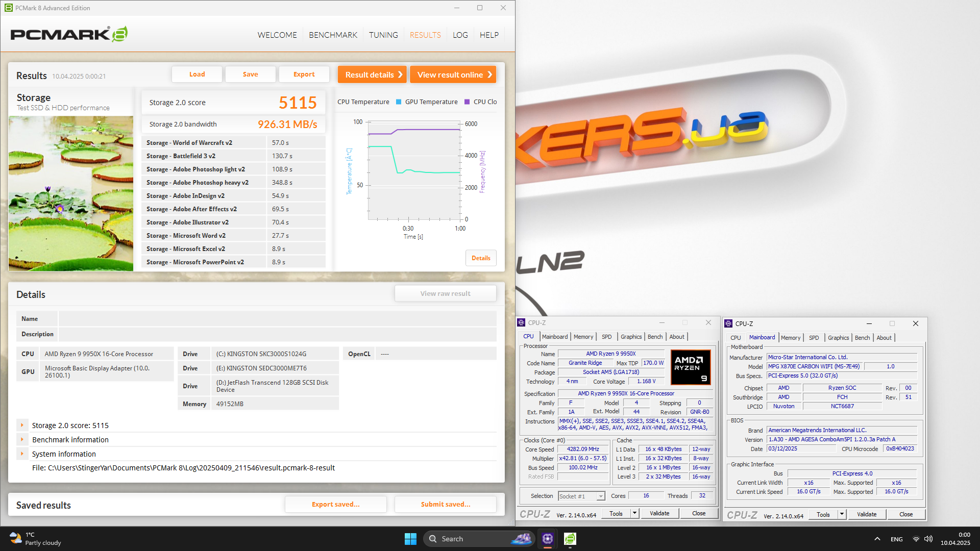Expand the Storage 2.0 score section

(22, 425)
